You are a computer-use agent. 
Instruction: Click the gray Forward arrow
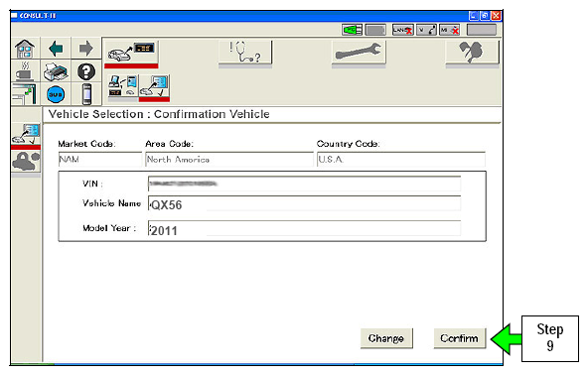pyautogui.click(x=86, y=49)
